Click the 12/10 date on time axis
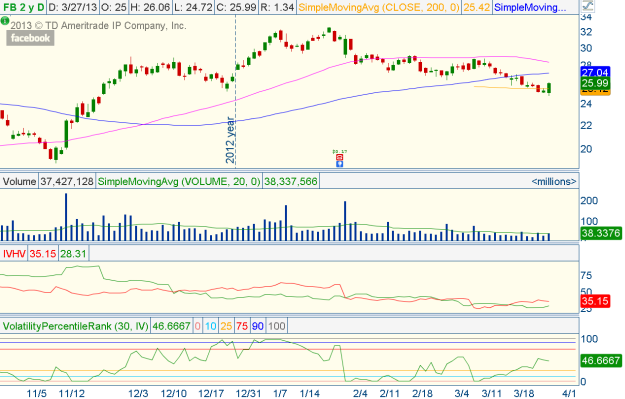This screenshot has height=399, width=625. 174,393
